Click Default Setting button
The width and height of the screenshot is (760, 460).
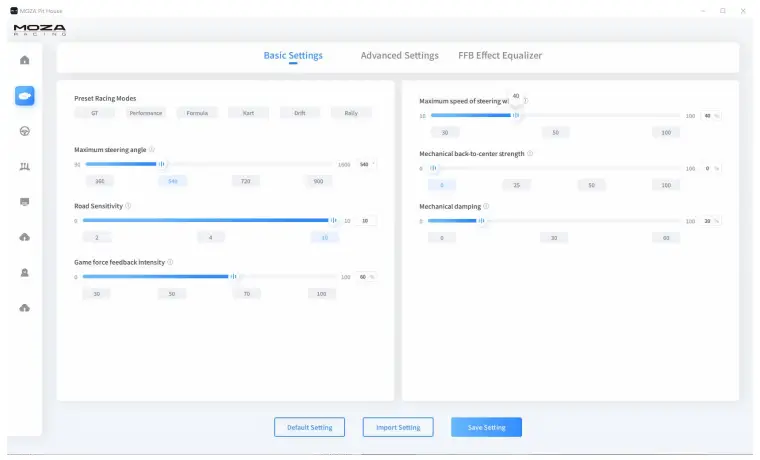click(309, 427)
